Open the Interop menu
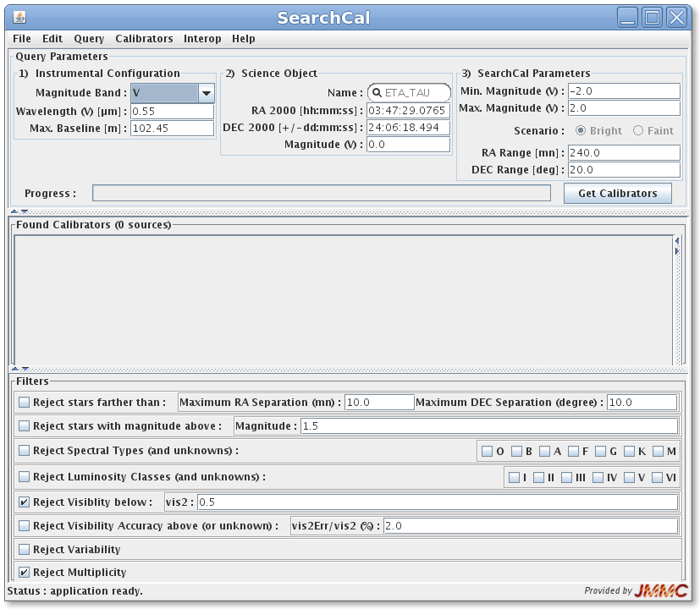 [202, 39]
